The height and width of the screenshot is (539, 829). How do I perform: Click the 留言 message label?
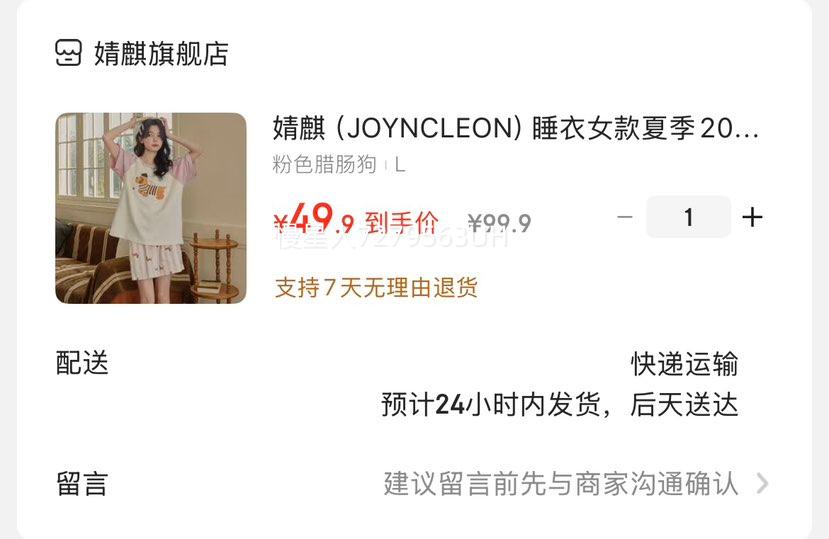(x=82, y=483)
